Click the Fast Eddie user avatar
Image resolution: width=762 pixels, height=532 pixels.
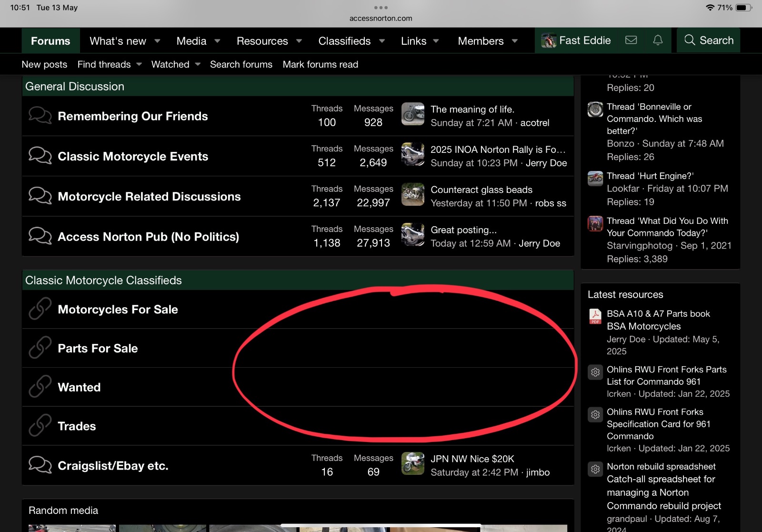[549, 41]
